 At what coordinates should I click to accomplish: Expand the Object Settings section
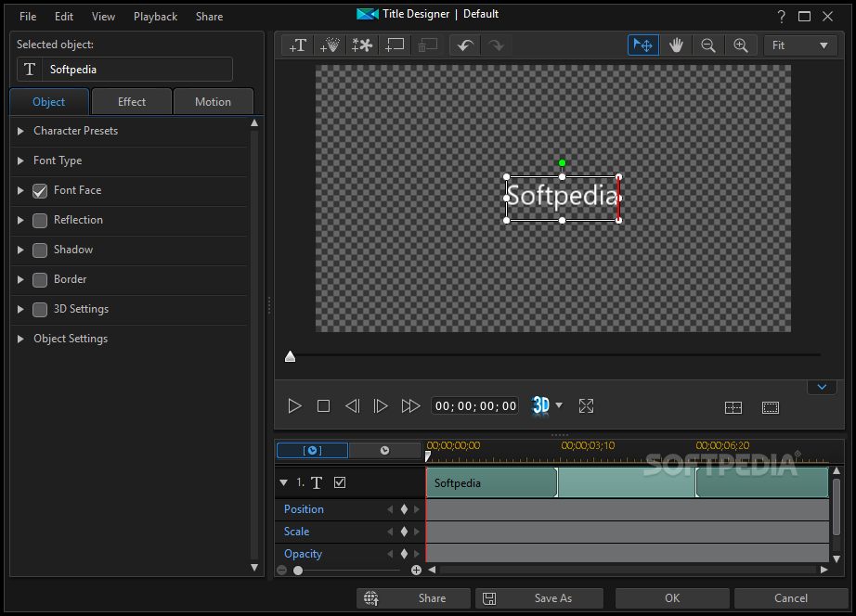pos(20,339)
